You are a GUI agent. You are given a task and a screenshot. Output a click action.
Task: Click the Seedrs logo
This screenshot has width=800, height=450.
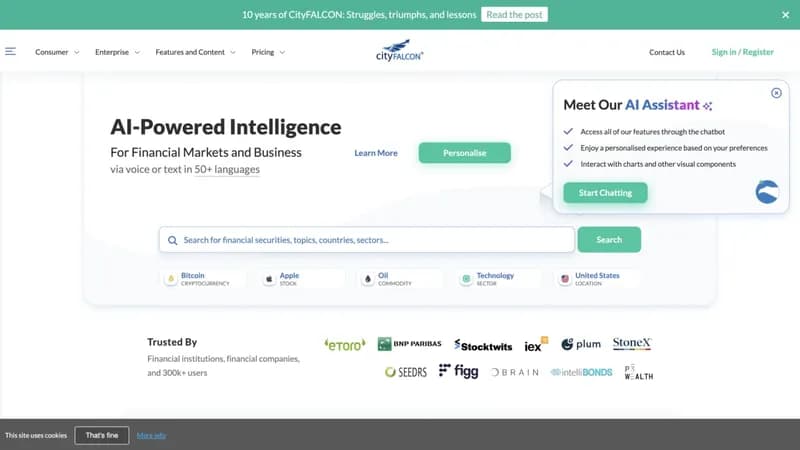[406, 372]
